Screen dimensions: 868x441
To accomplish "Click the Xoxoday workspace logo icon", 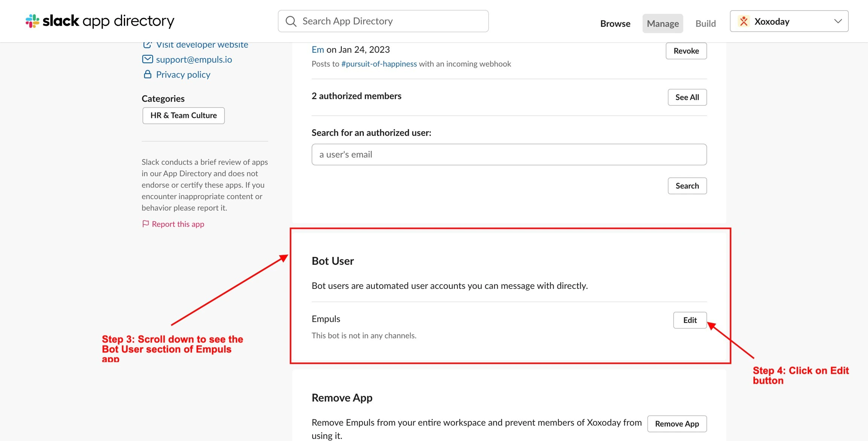I will pyautogui.click(x=744, y=21).
